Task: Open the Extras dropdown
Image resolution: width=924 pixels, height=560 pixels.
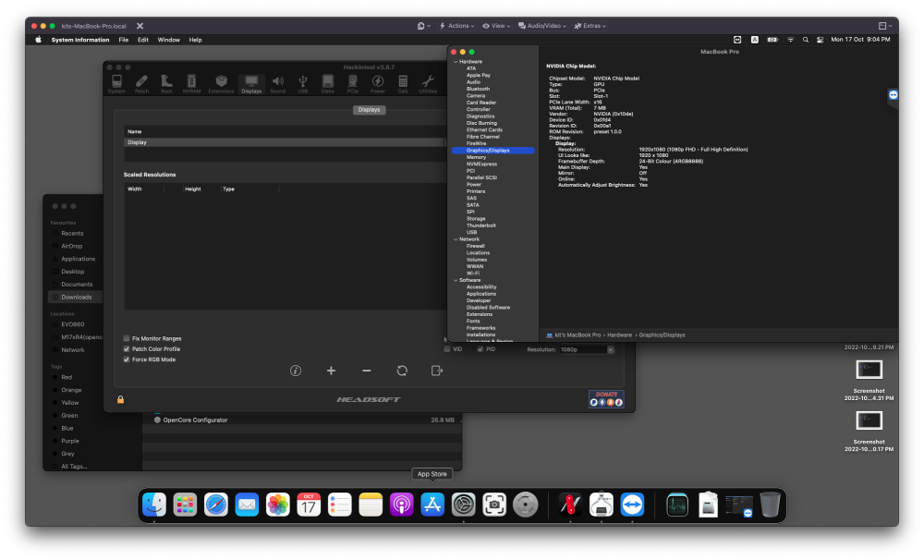Action: click(590, 26)
